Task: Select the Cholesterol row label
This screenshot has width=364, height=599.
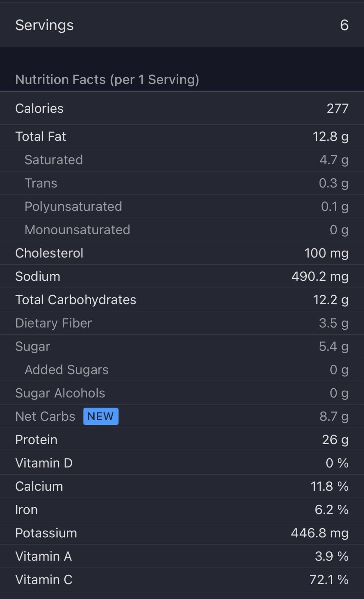Action: (x=49, y=253)
